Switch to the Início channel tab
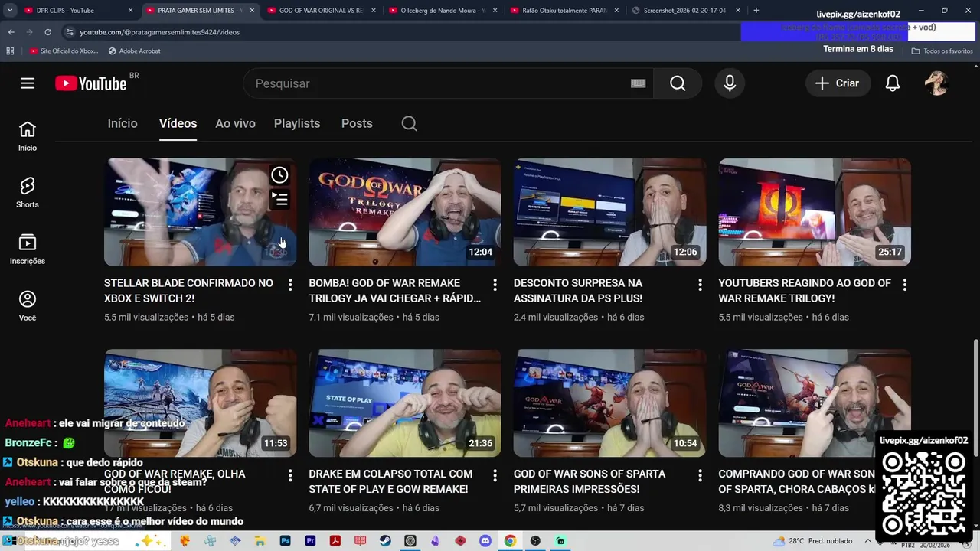The image size is (980, 551). [x=122, y=123]
